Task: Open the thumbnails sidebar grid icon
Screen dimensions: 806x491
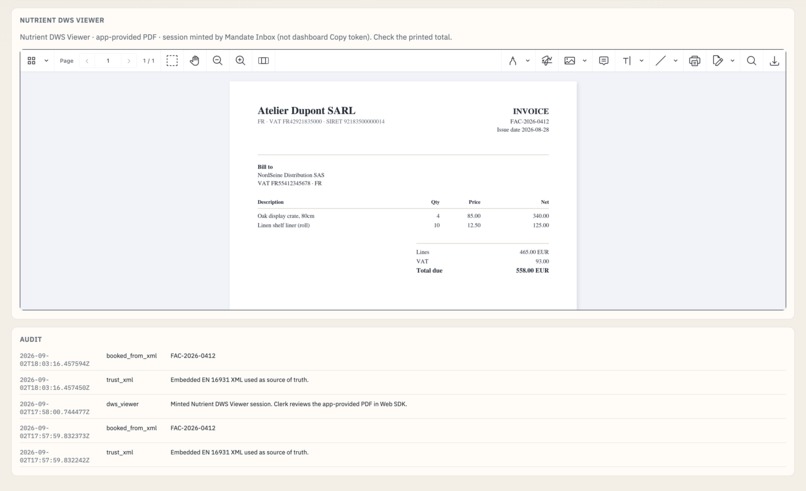Action: (x=31, y=61)
